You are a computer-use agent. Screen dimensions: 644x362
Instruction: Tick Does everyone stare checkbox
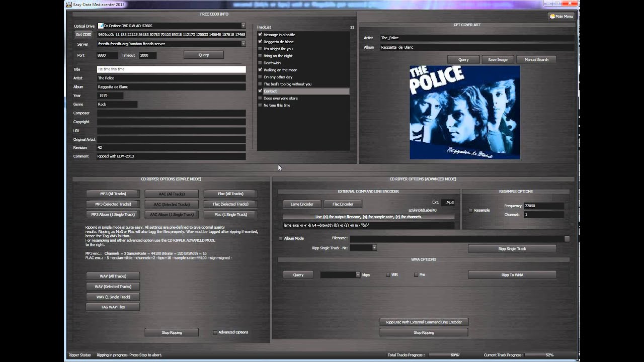pyautogui.click(x=260, y=98)
